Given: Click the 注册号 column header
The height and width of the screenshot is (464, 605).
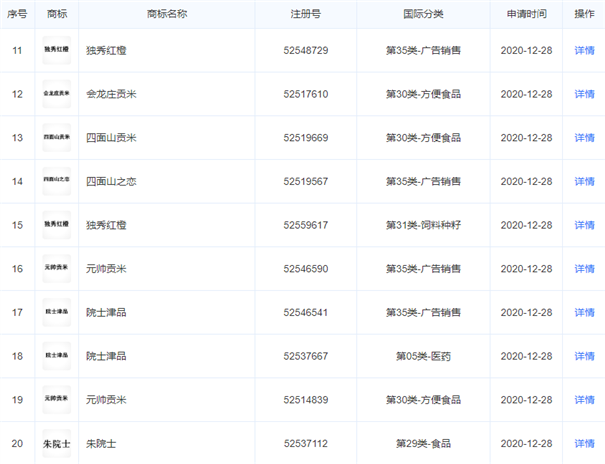Looking at the screenshot, I should 305,14.
